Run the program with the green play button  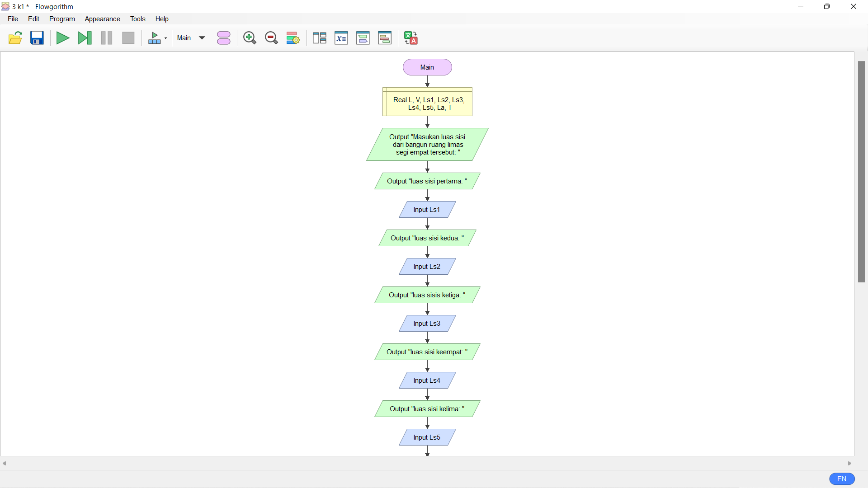(62, 38)
